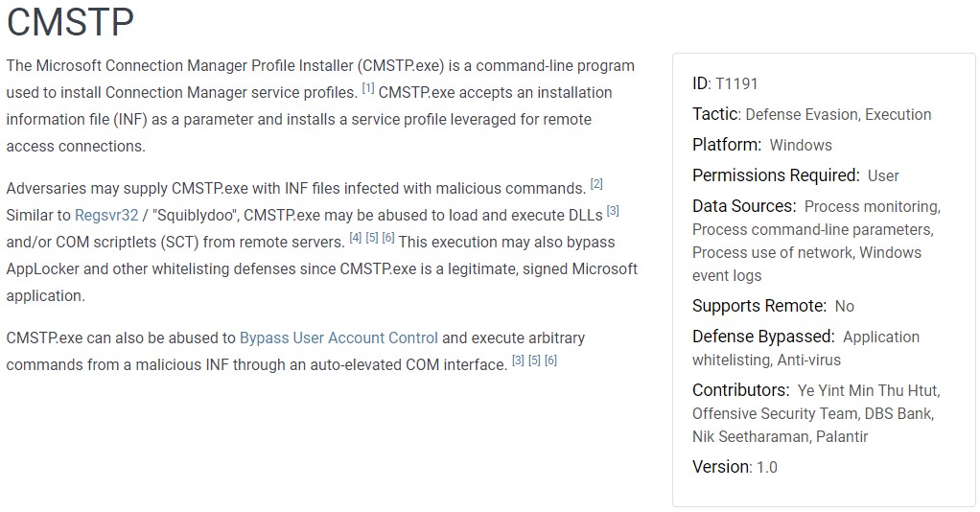This screenshot has width=980, height=512.
Task: Open the Regsvr32 technique link
Action: pos(106,215)
